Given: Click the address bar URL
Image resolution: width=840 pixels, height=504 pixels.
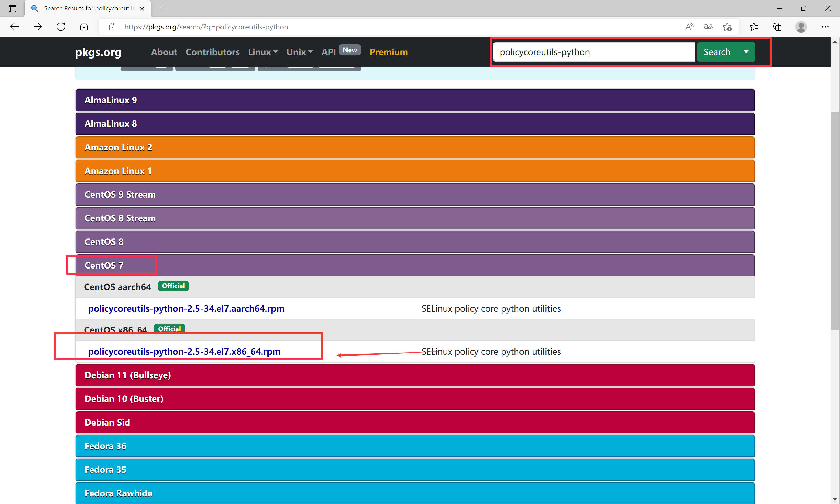Looking at the screenshot, I should point(206,27).
